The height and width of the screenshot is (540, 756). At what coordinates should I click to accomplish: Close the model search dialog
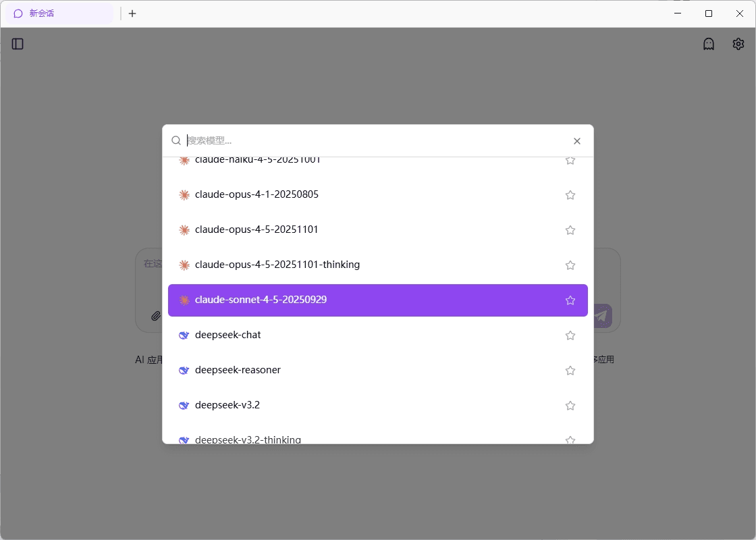point(576,141)
